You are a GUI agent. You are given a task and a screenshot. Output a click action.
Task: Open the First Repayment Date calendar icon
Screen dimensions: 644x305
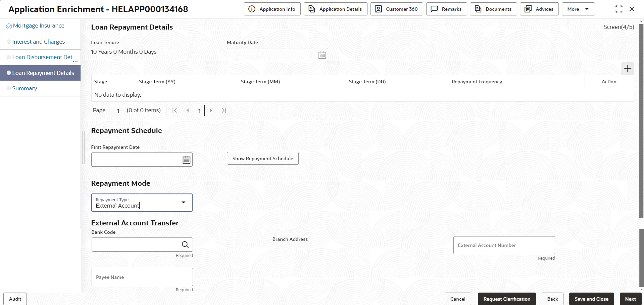(x=187, y=160)
